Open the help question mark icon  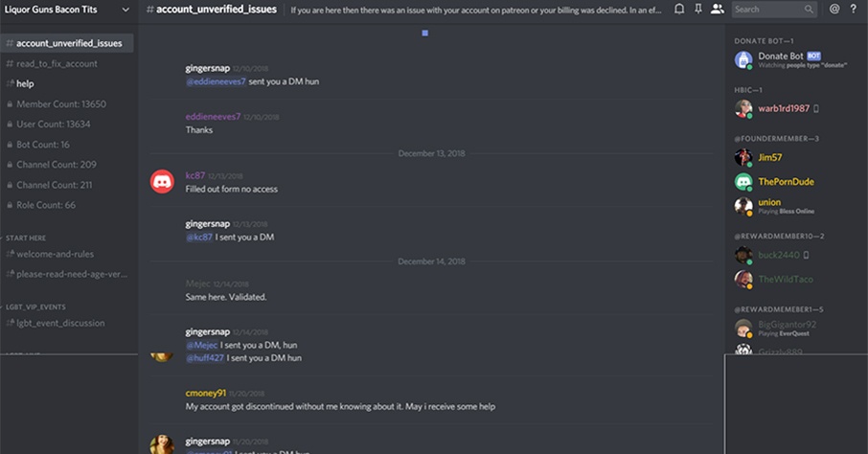tap(854, 10)
